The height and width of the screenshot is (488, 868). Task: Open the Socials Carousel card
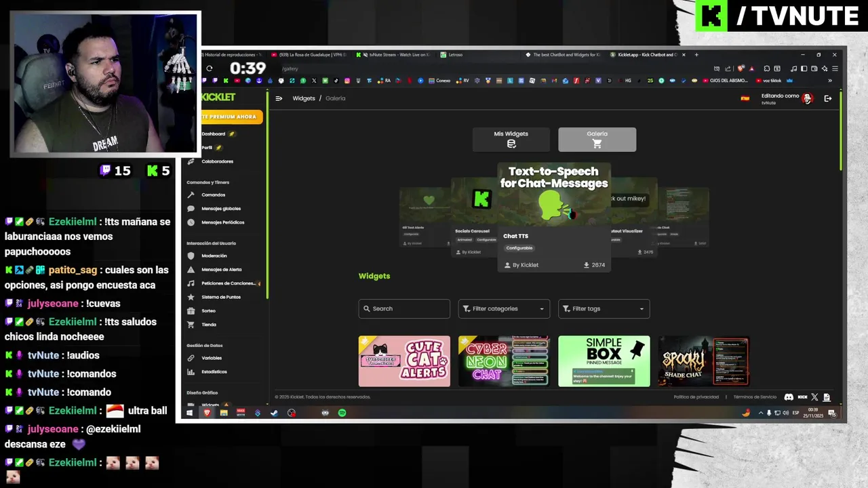pos(473,217)
